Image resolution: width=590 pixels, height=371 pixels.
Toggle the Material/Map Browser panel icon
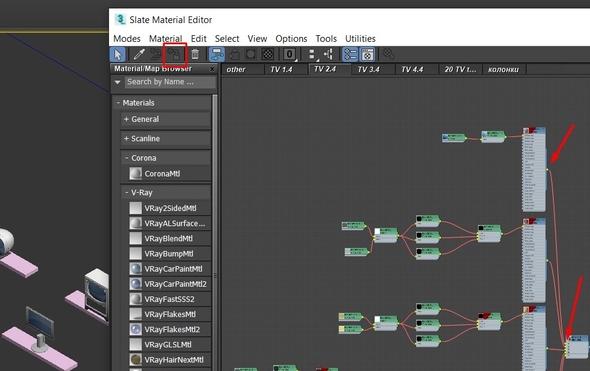coord(350,55)
